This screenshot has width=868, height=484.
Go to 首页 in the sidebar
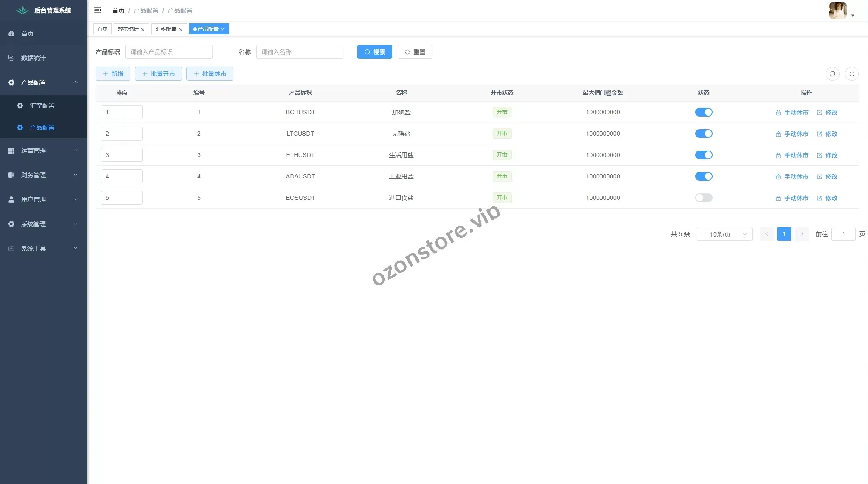click(x=27, y=34)
